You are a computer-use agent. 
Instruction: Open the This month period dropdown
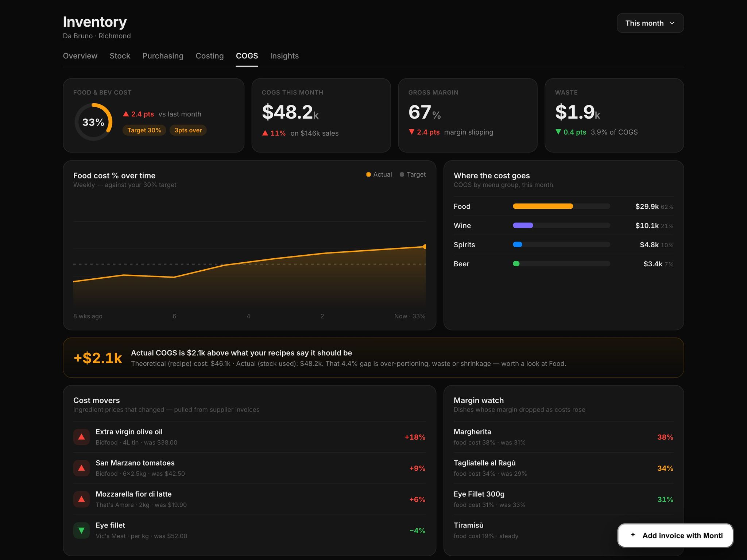coord(650,23)
